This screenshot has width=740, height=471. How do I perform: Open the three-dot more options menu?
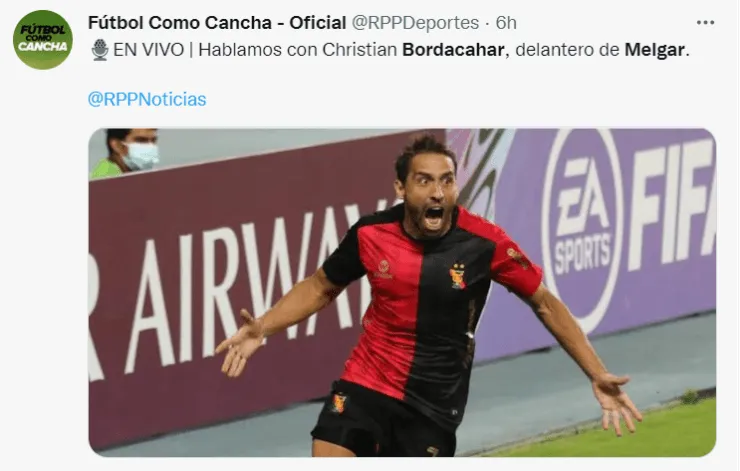coord(705,23)
